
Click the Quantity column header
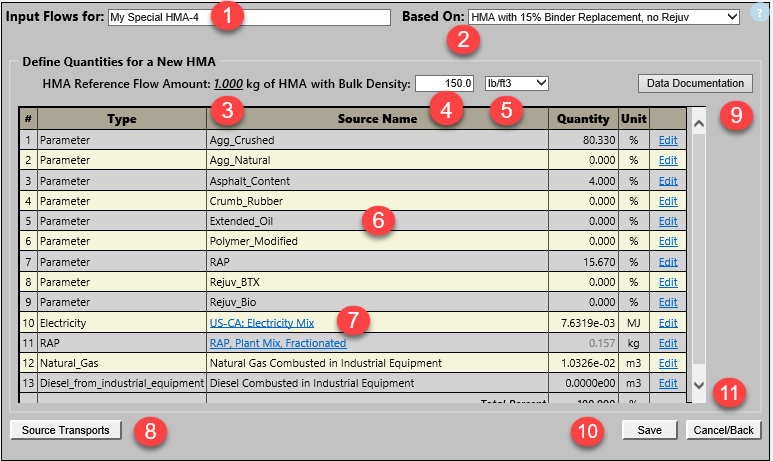click(583, 119)
